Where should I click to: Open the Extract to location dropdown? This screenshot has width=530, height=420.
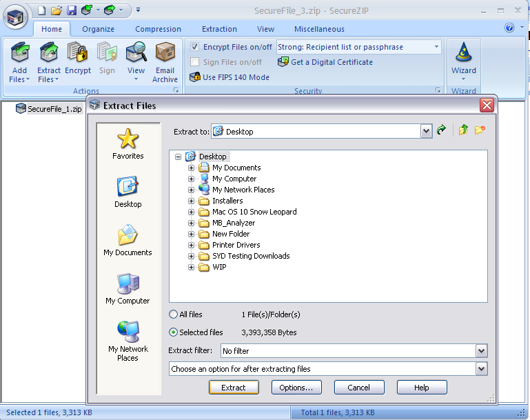click(426, 131)
